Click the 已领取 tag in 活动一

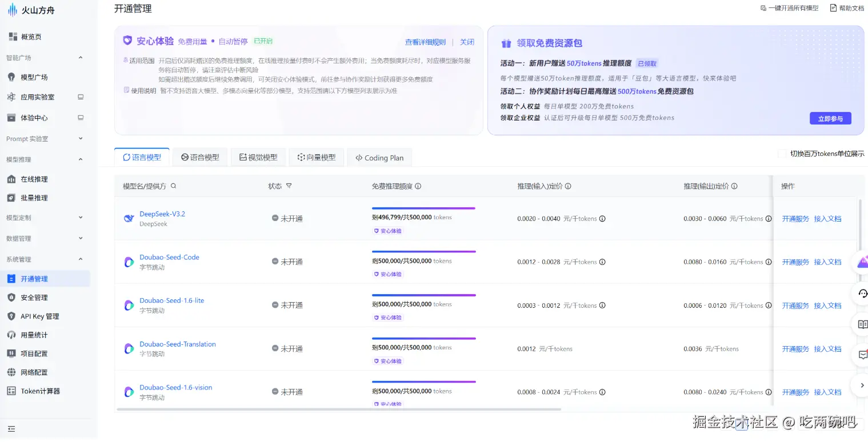[647, 63]
